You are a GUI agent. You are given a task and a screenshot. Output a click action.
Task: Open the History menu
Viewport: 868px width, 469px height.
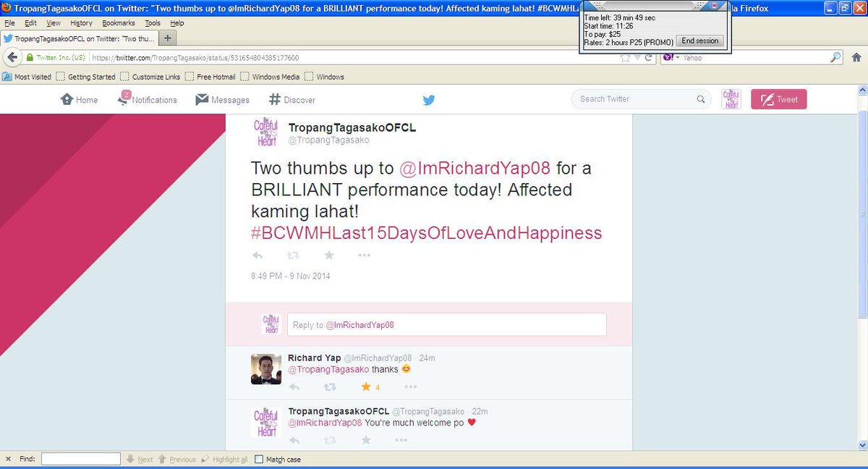click(81, 23)
